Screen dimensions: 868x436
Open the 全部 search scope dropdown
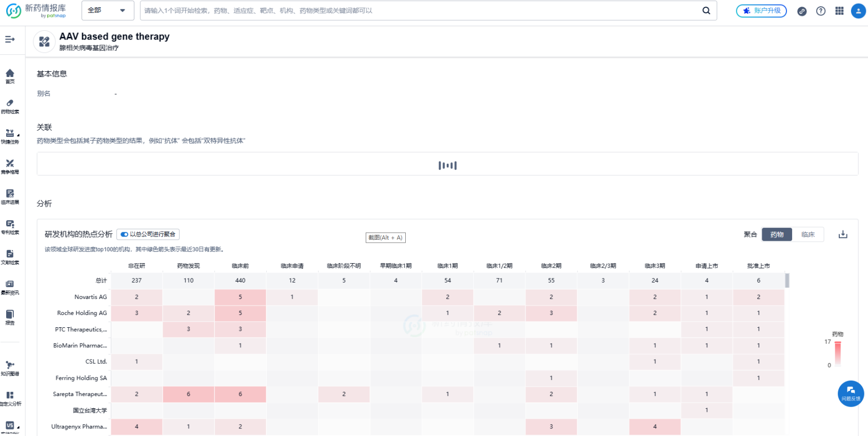tap(107, 10)
